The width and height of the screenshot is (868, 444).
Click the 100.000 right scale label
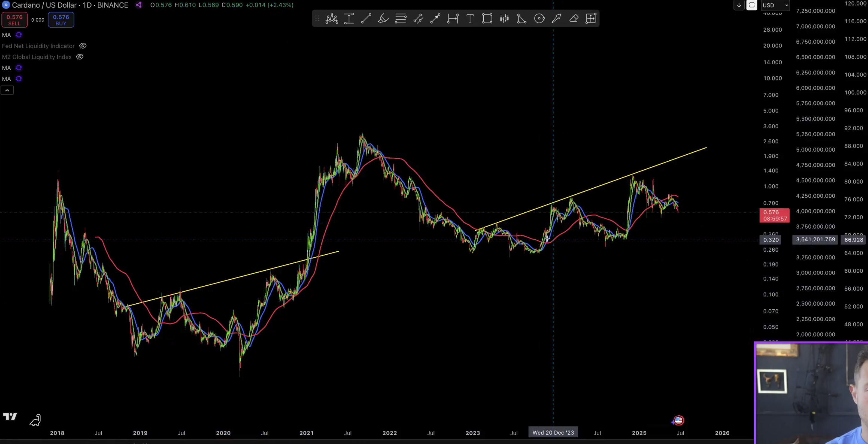click(855, 92)
